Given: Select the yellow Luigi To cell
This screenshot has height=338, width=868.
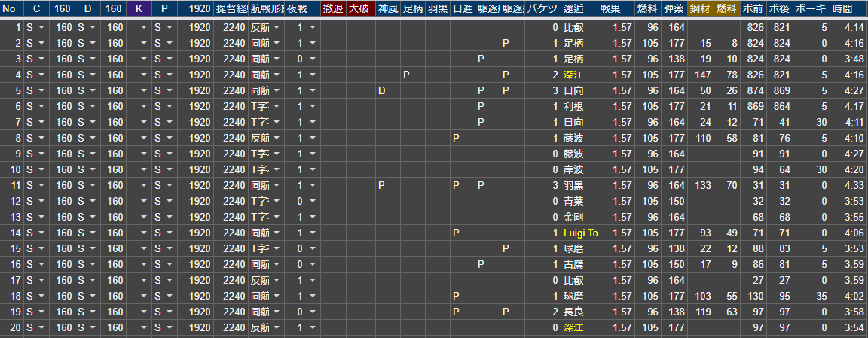Looking at the screenshot, I should (579, 233).
